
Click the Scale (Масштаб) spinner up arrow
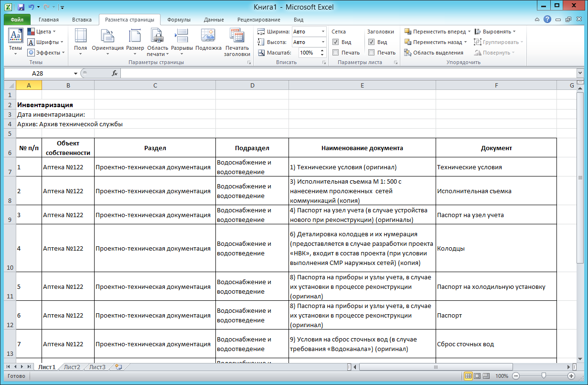[x=323, y=51]
